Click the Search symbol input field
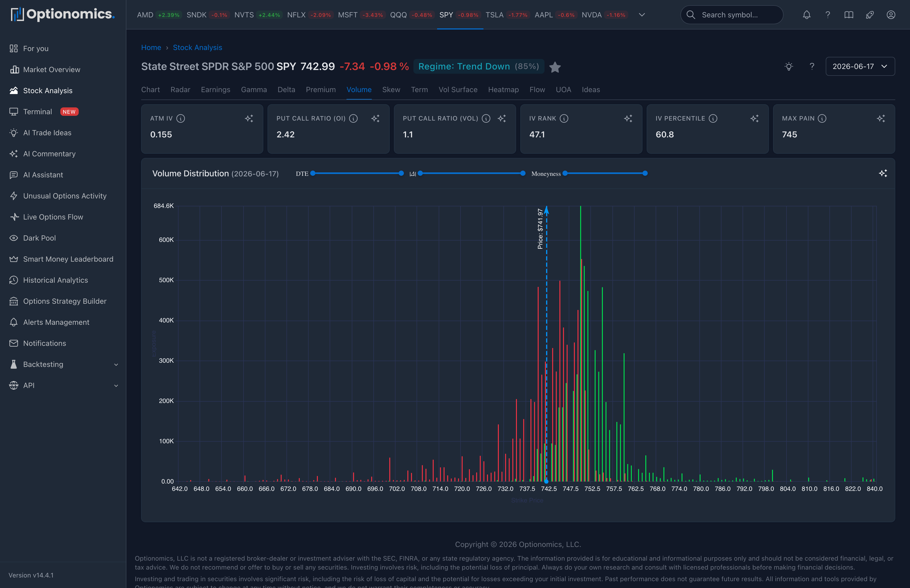This screenshot has height=588, width=910. point(732,15)
